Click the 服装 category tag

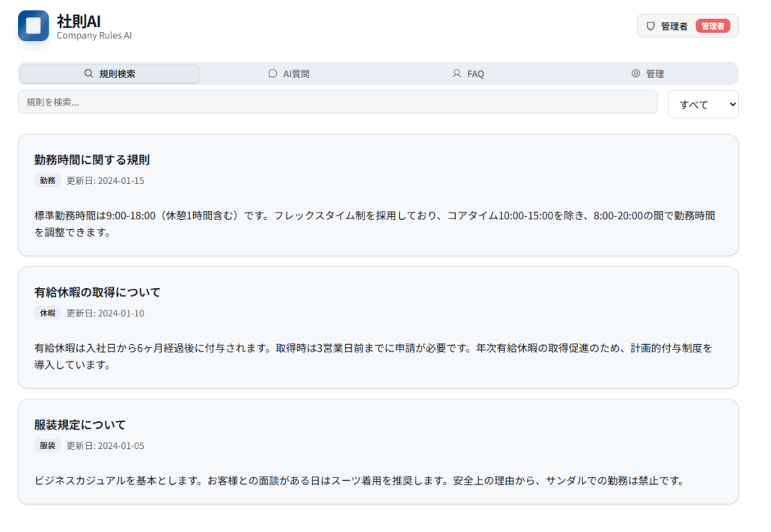pyautogui.click(x=48, y=446)
